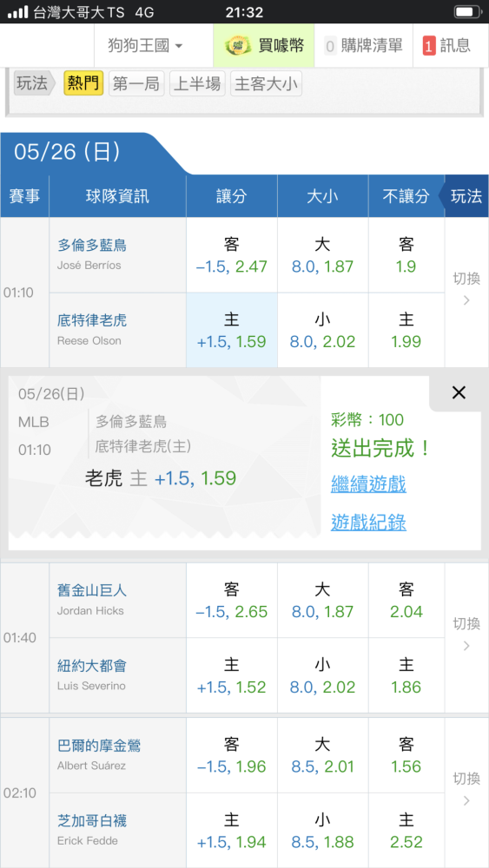Pick Mets 主 +1.5, 1.52 spread
489x868 pixels.
click(x=232, y=675)
